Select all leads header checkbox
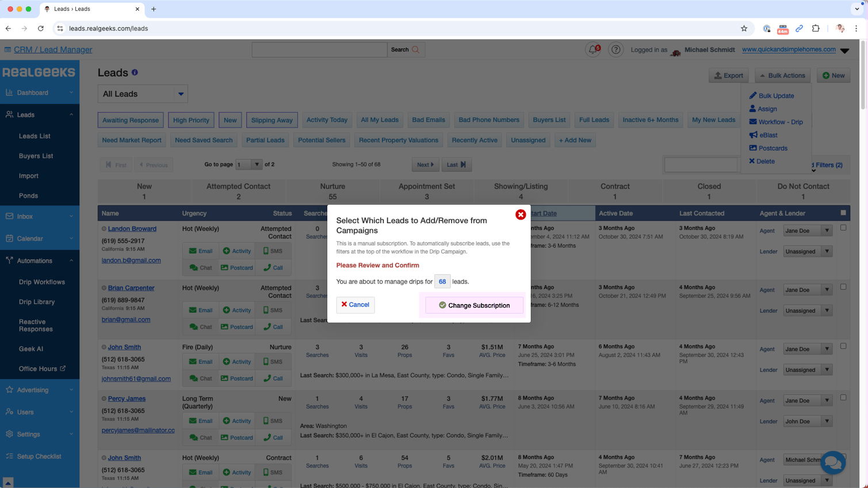The height and width of the screenshot is (488, 868). (x=843, y=213)
